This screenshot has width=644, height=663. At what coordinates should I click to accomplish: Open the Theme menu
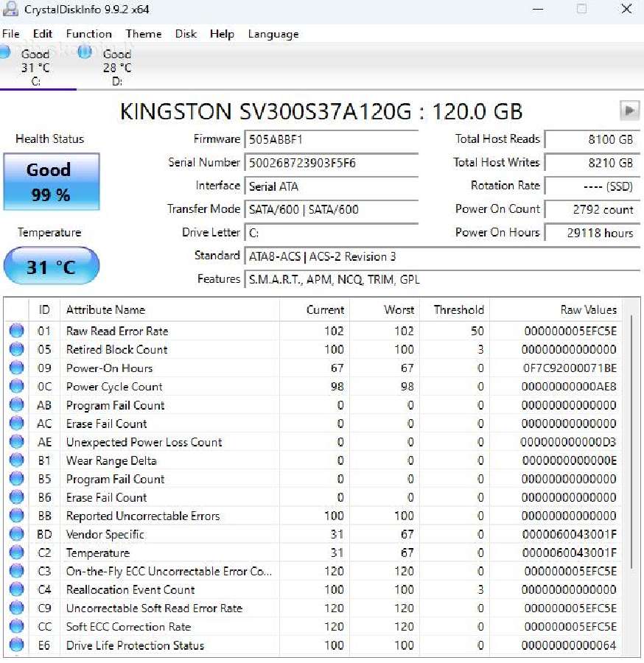[144, 34]
